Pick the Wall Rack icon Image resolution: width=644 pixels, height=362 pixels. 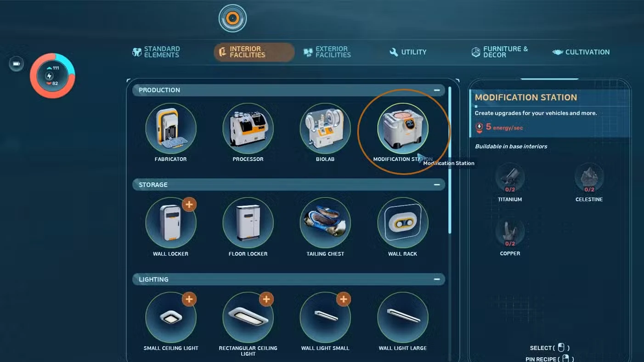pyautogui.click(x=403, y=223)
